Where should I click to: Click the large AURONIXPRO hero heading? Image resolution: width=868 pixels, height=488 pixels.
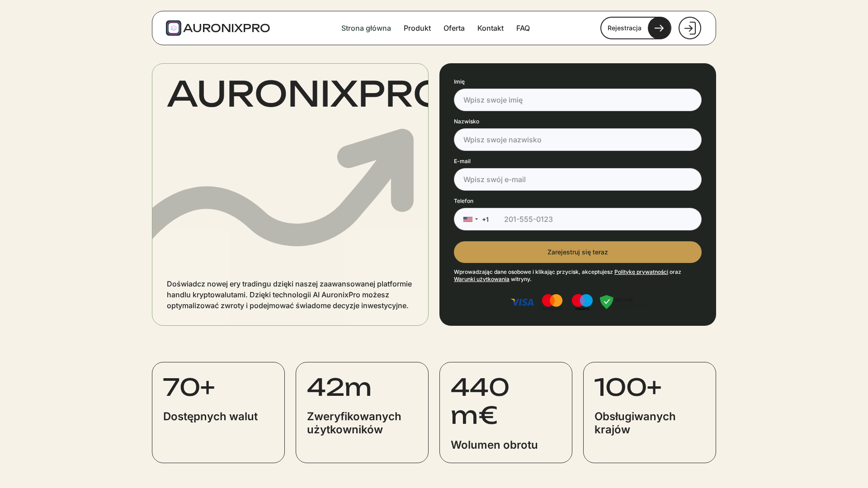(297, 94)
